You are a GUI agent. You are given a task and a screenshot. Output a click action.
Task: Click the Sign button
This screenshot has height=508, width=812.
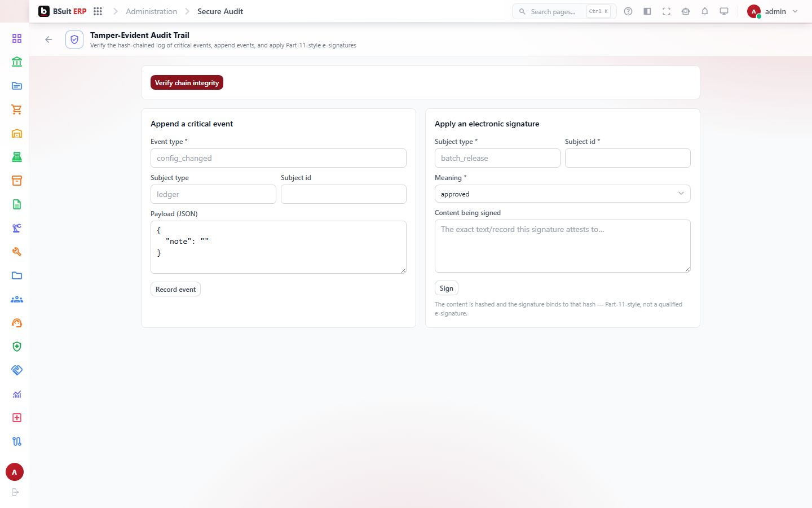tap(446, 288)
